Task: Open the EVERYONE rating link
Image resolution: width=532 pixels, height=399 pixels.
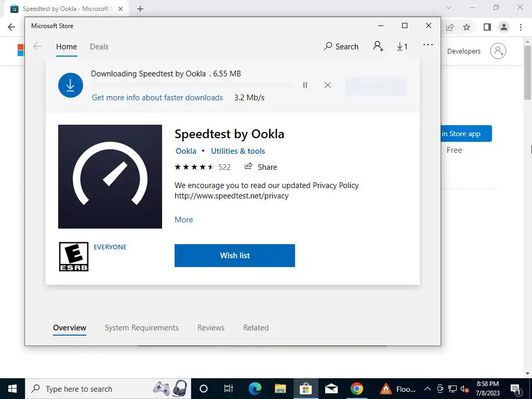Action: [x=110, y=247]
